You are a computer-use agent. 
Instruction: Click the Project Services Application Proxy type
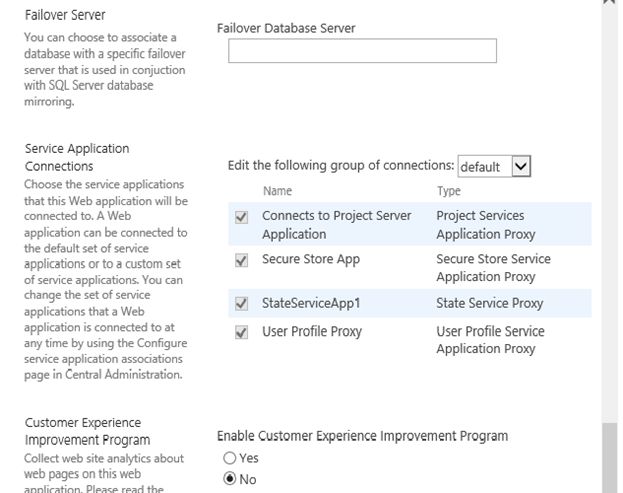coord(485,225)
